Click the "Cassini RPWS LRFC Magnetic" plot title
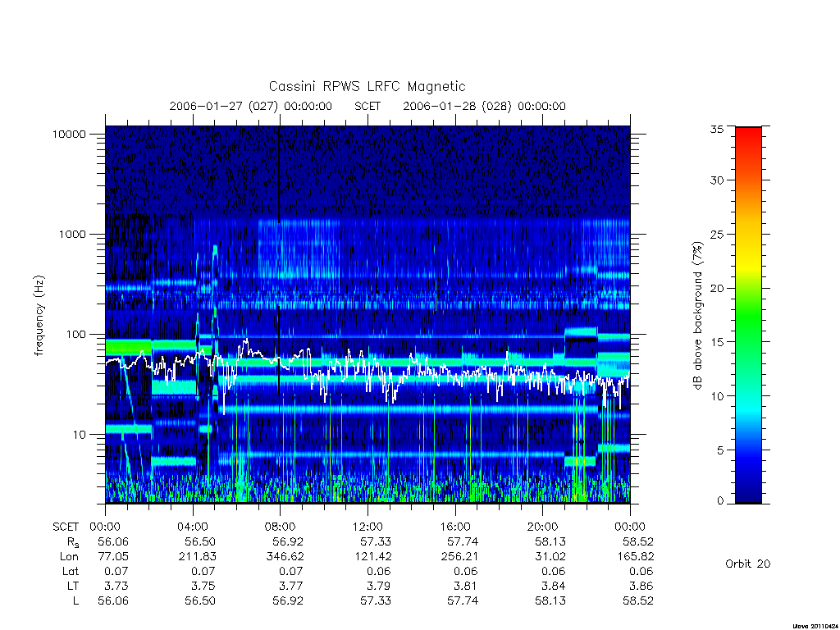 (367, 86)
